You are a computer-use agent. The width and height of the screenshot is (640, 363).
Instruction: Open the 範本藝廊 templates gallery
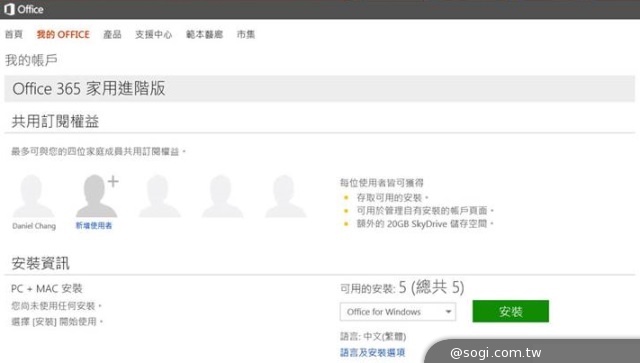click(x=204, y=34)
